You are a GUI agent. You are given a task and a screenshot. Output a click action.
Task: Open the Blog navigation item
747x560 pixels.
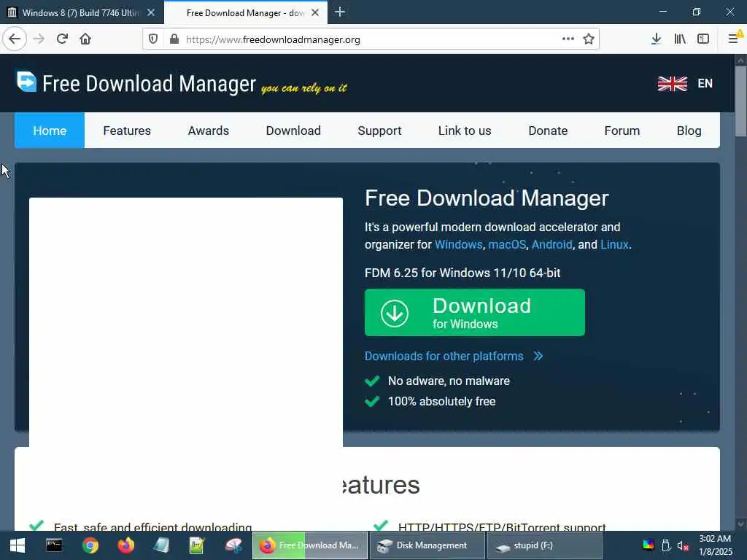click(x=689, y=131)
